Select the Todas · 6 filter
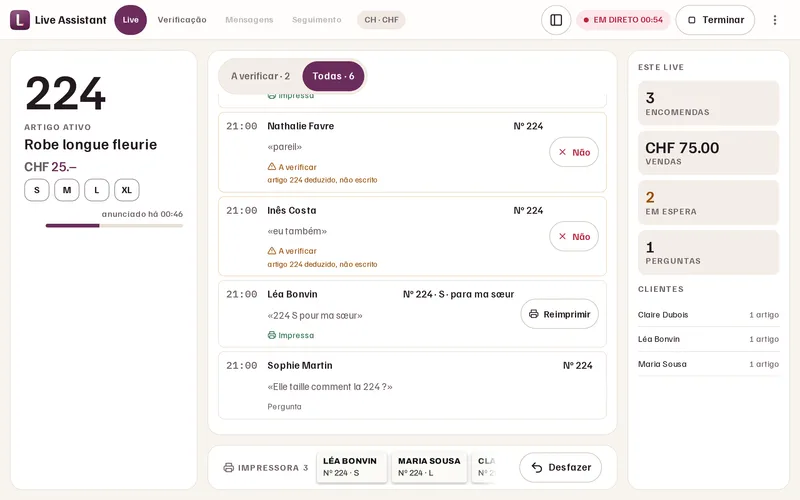The image size is (800, 500). tap(333, 76)
